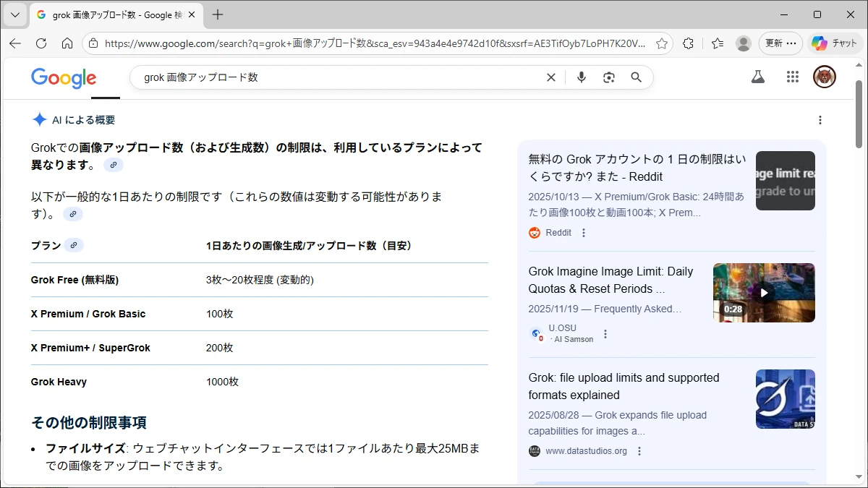The width and height of the screenshot is (868, 488).
Task: Click the 更新 update button
Action: tap(780, 43)
